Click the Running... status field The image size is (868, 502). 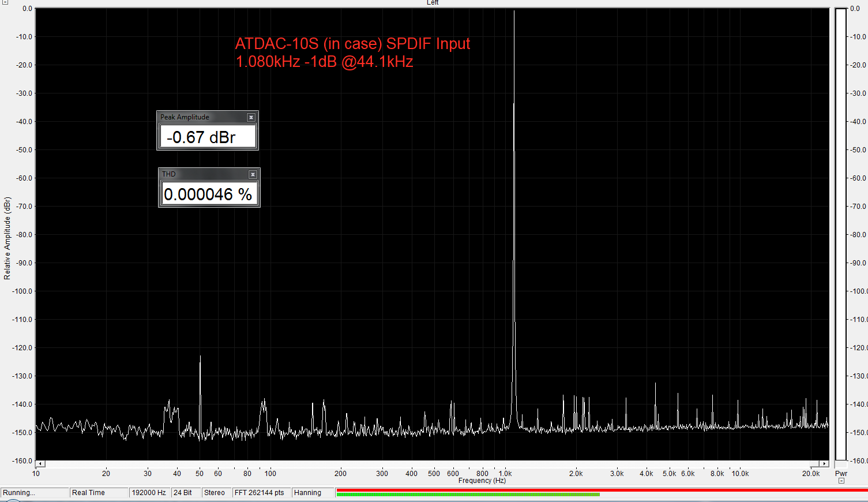pyautogui.click(x=35, y=493)
